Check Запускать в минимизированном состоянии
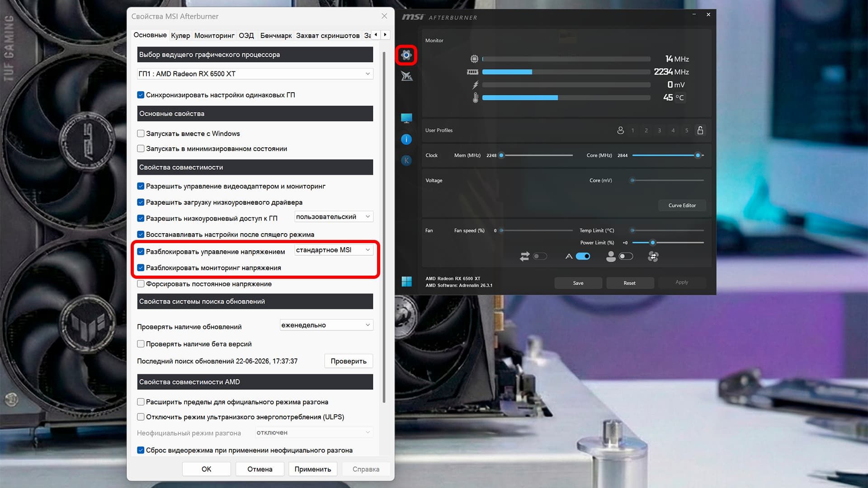This screenshot has width=868, height=488. pos(141,149)
